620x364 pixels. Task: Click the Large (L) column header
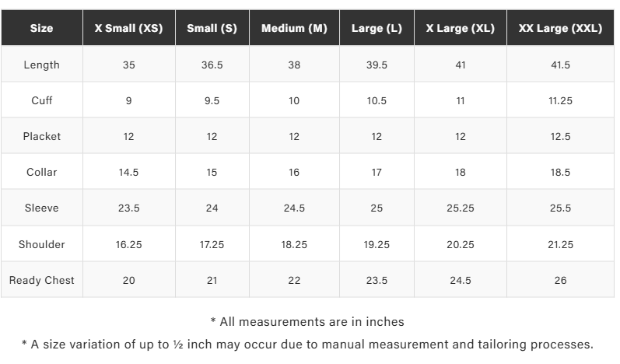click(377, 28)
